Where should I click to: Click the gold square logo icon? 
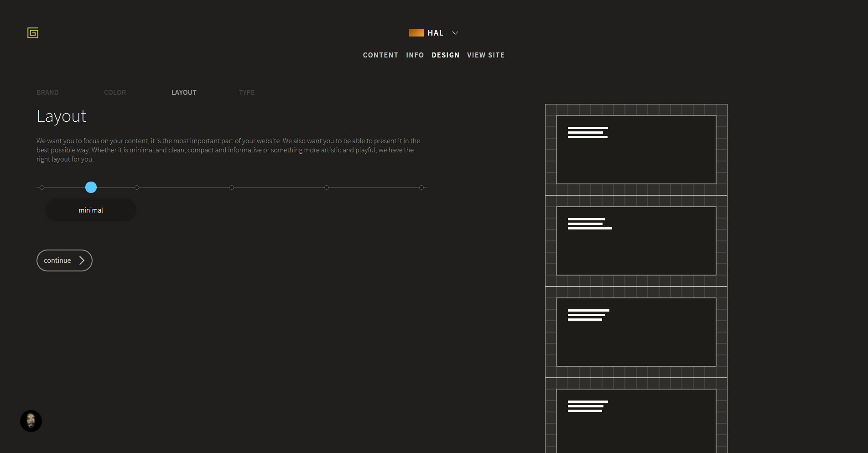tap(33, 33)
